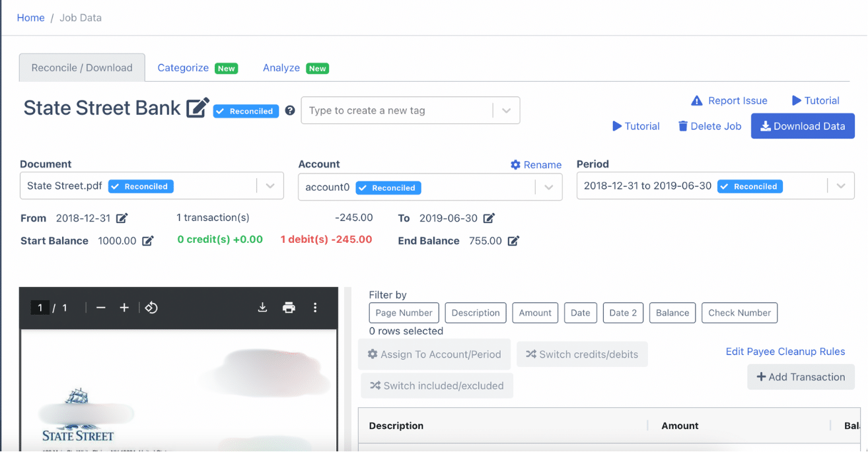
Task: Click the Reconciled badge beside job title
Action: tap(246, 112)
